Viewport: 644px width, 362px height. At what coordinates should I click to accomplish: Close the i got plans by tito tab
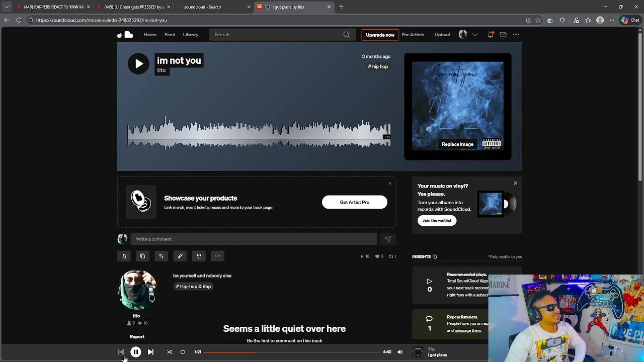tap(329, 7)
